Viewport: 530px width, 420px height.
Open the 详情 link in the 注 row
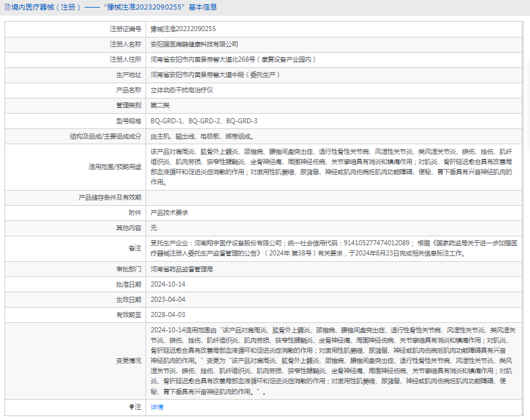point(157,407)
